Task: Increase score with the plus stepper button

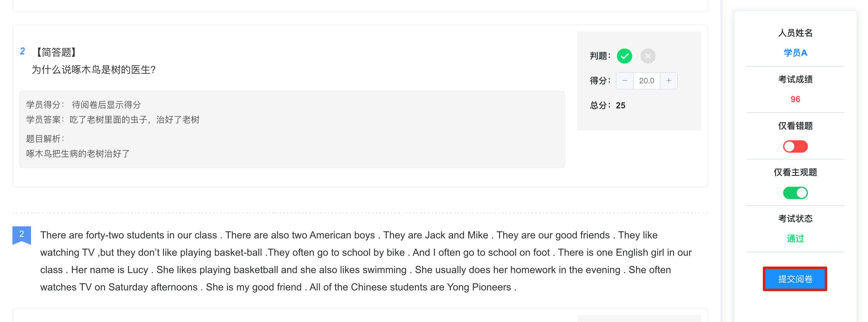Action: click(669, 81)
